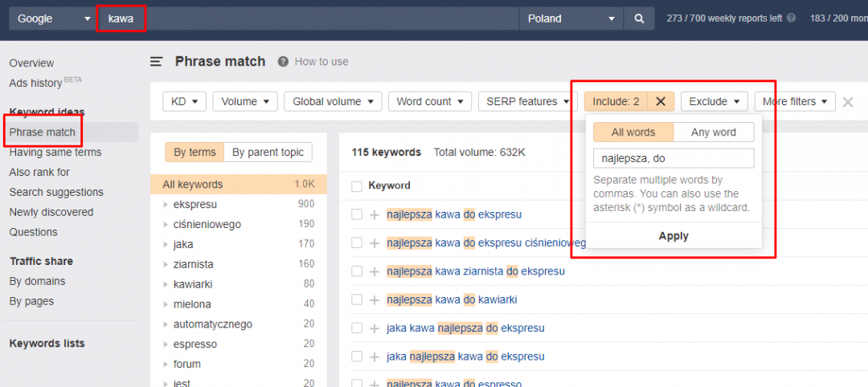
Task: Select the Any word toggle option
Action: click(x=713, y=132)
